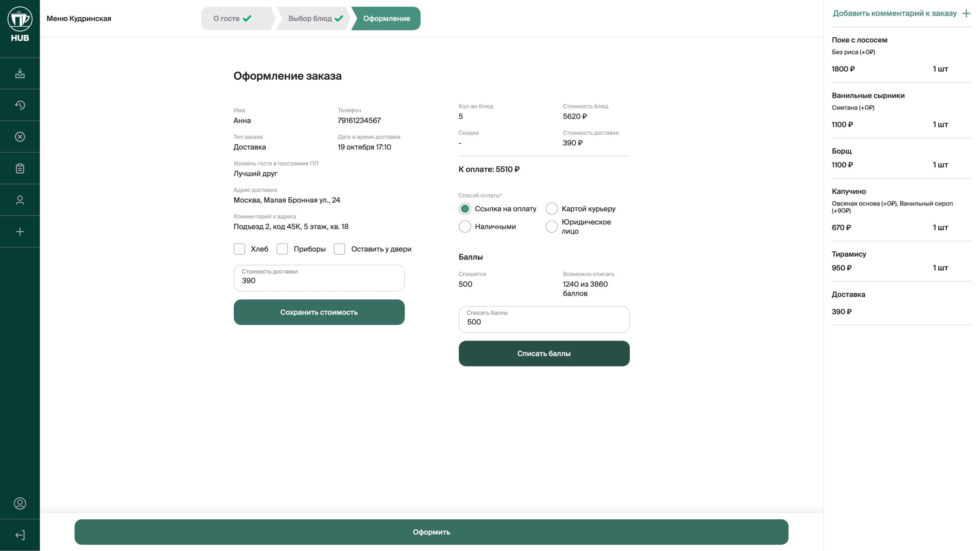Viewport: 980px width, 551px height.
Task: Click the Тирамису order item
Action: [902, 261]
